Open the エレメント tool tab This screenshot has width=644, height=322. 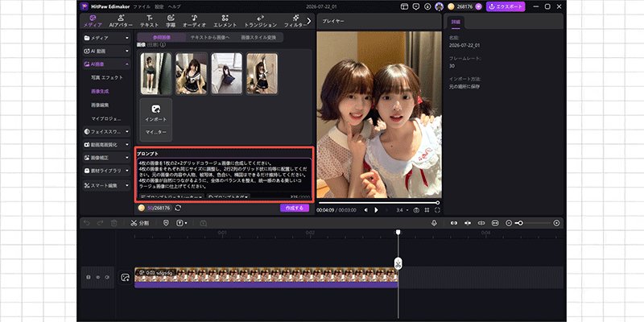click(x=225, y=21)
